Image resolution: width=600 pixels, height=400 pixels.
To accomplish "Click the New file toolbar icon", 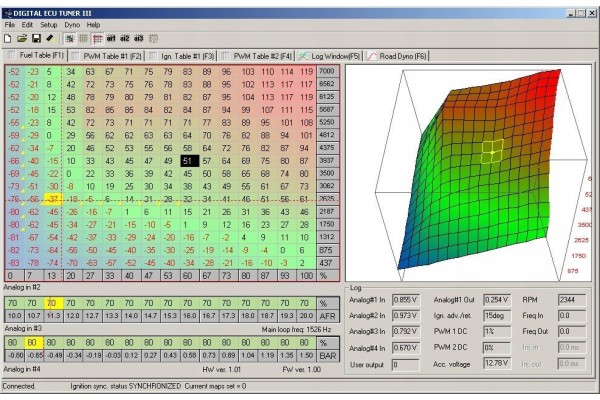I will (x=8, y=38).
